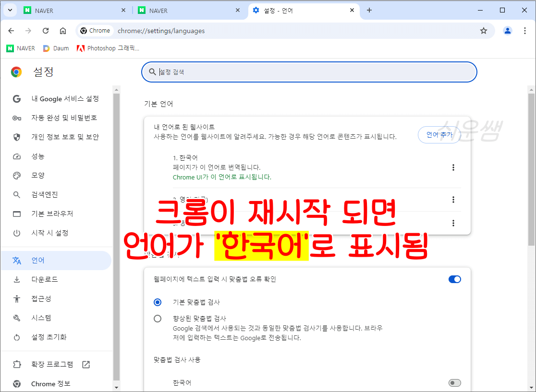Open the three-dot menu next to 한국어
This screenshot has height=392, width=536.
[x=453, y=167]
